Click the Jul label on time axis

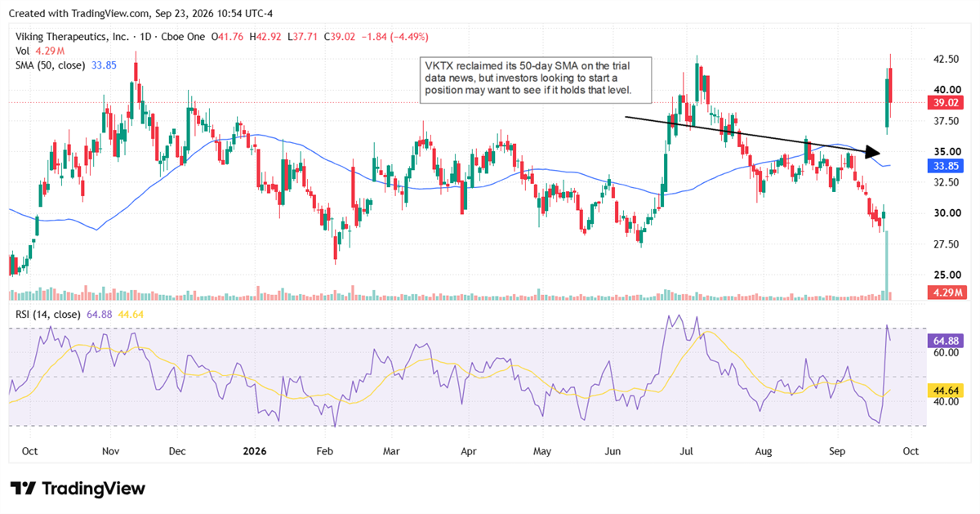click(687, 450)
